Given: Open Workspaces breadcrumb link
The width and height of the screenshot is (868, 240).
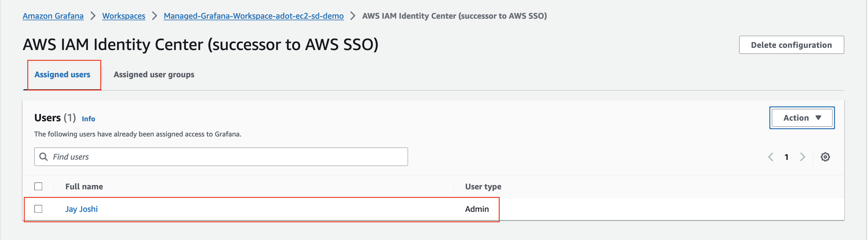Looking at the screenshot, I should click(x=124, y=16).
